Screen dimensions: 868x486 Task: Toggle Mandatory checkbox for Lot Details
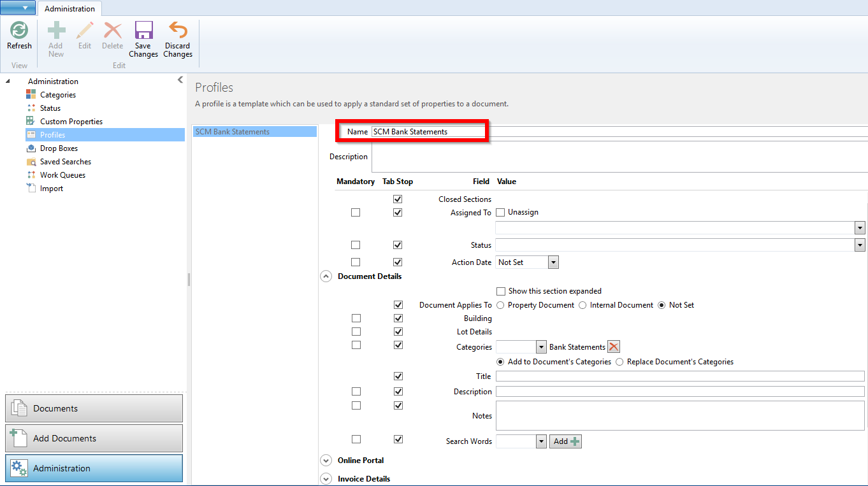tap(356, 332)
